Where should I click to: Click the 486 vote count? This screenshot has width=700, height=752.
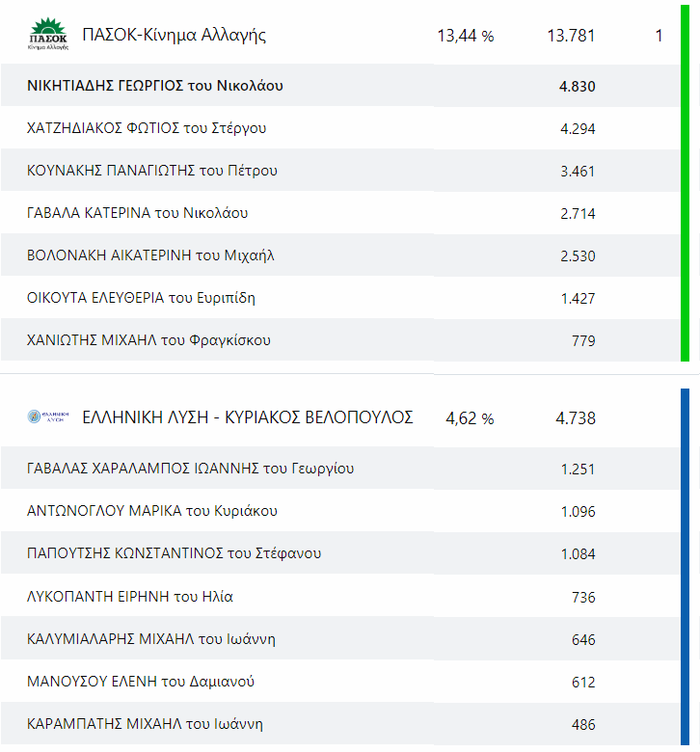click(x=583, y=724)
